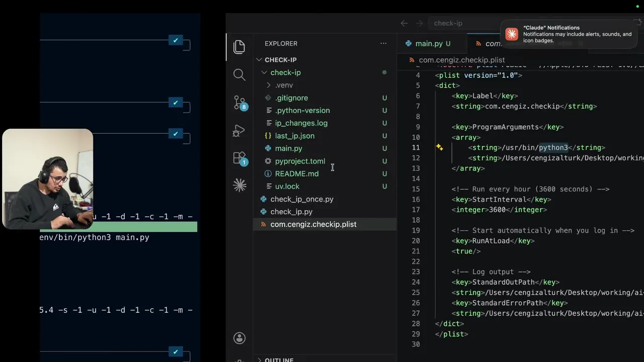Click the webcam video thumbnail
Image resolution: width=644 pixels, height=362 pixels.
tap(48, 179)
